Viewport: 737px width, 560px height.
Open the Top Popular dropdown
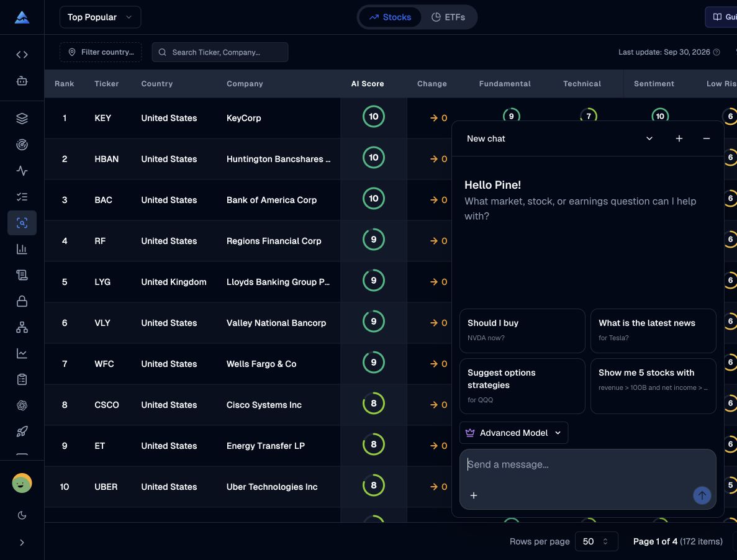pos(100,17)
